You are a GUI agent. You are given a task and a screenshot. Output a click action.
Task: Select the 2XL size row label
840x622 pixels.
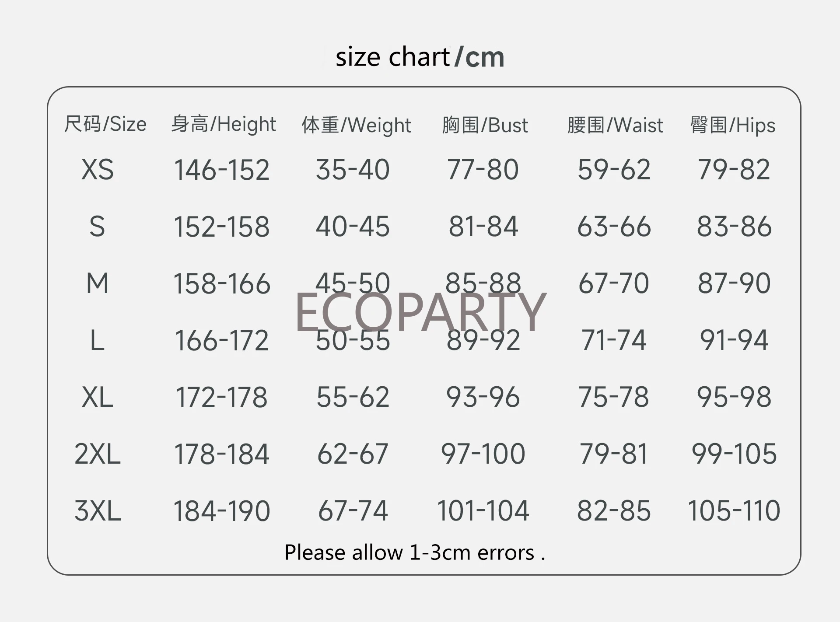coord(97,454)
